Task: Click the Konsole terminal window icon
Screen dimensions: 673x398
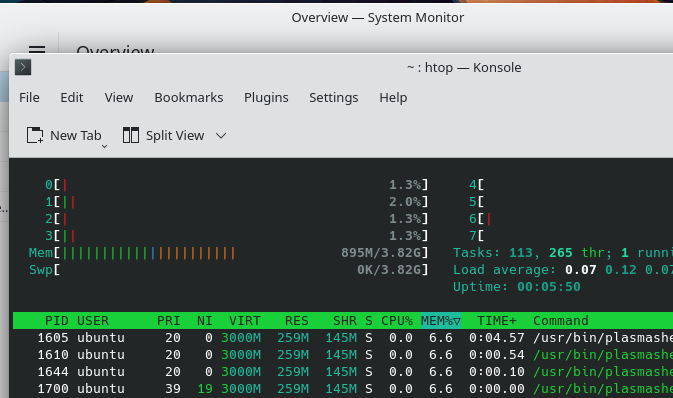Action: coord(23,67)
